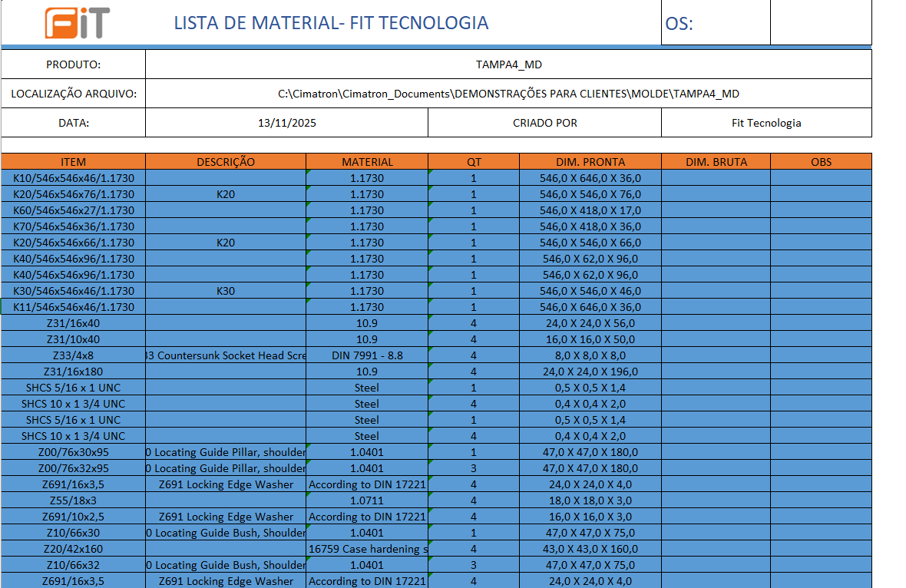The image size is (906, 588).
Task: Click the Cimatron file path cell
Action: pos(508,94)
